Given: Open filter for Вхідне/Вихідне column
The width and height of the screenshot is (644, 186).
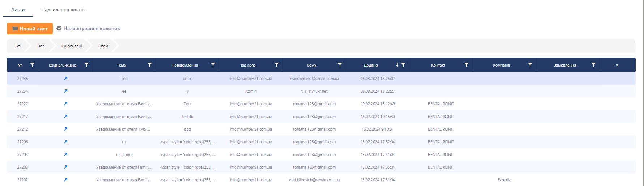Looking at the screenshot, I should point(86,65).
